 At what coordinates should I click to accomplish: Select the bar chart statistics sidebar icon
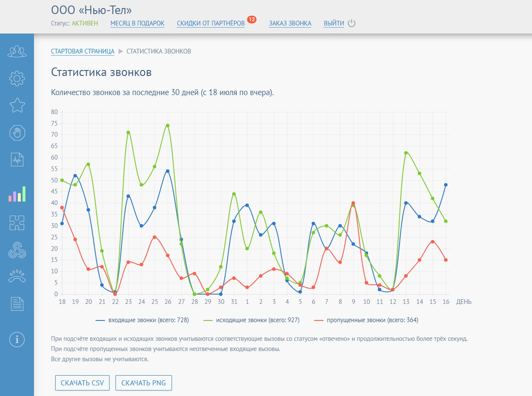pyautogui.click(x=17, y=194)
